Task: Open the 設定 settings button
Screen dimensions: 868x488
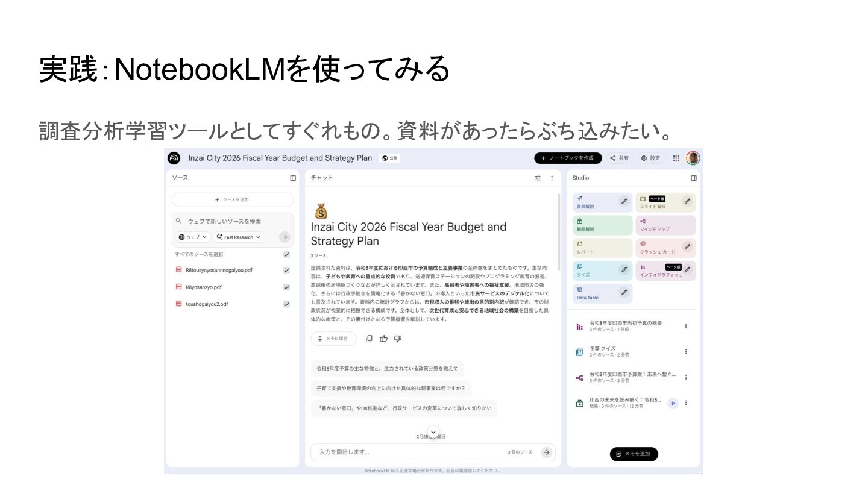Action: click(x=651, y=158)
